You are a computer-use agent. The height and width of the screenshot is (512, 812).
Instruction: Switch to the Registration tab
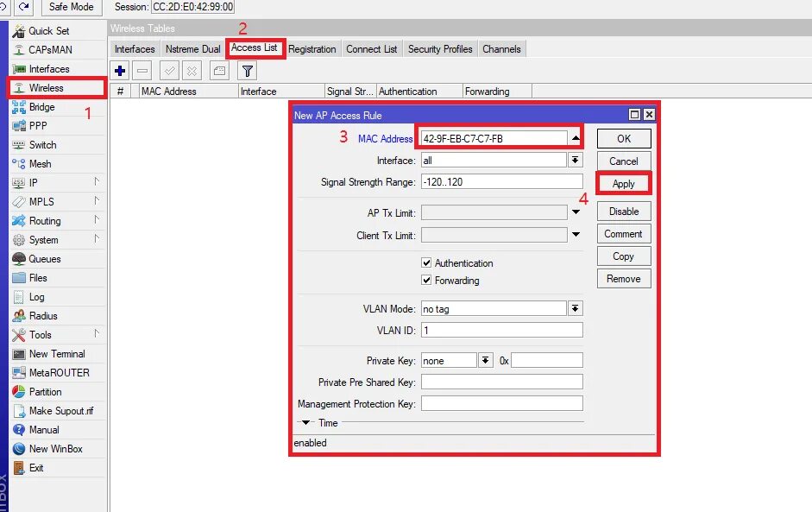[x=312, y=49]
